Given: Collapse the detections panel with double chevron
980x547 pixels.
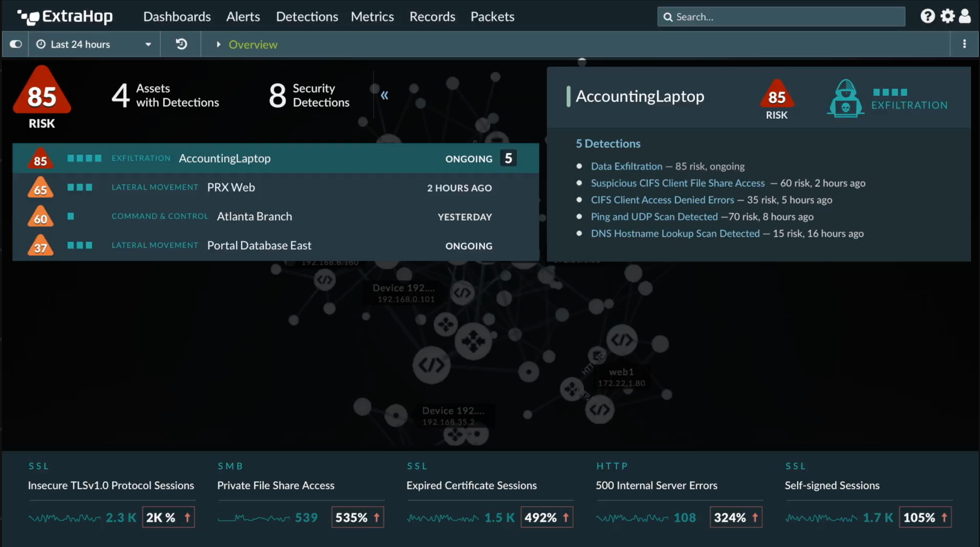Looking at the screenshot, I should point(384,95).
